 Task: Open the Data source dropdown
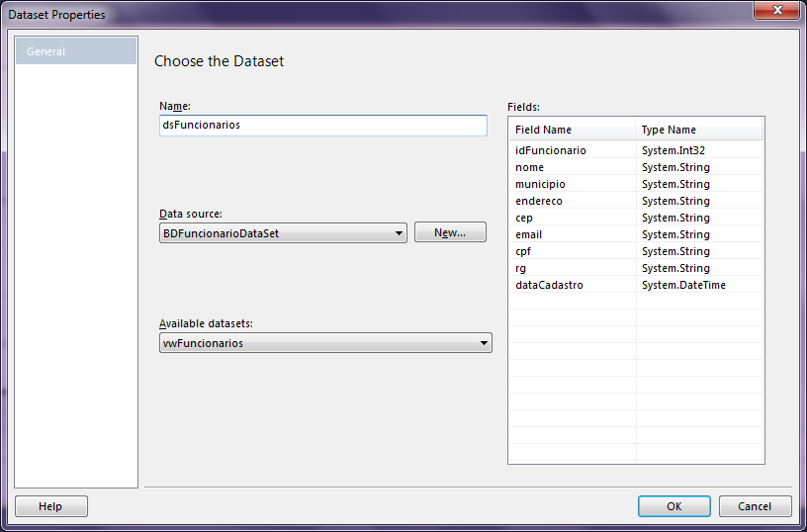283,233
